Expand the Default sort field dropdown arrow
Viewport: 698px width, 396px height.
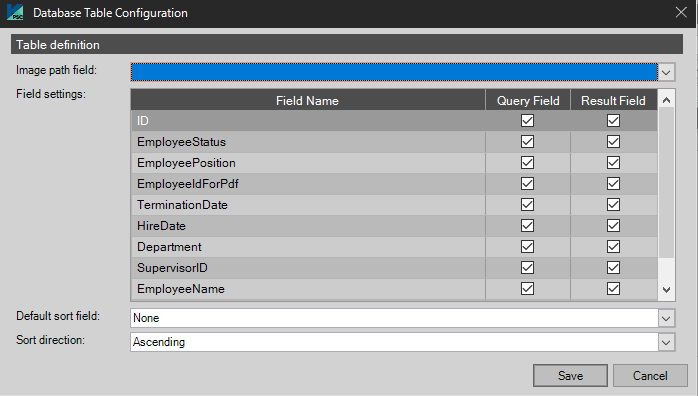pos(666,318)
